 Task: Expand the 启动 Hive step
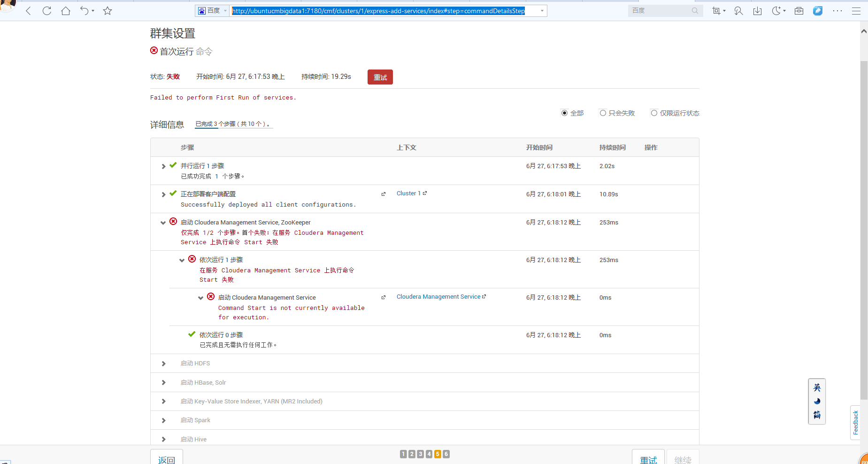click(x=163, y=439)
